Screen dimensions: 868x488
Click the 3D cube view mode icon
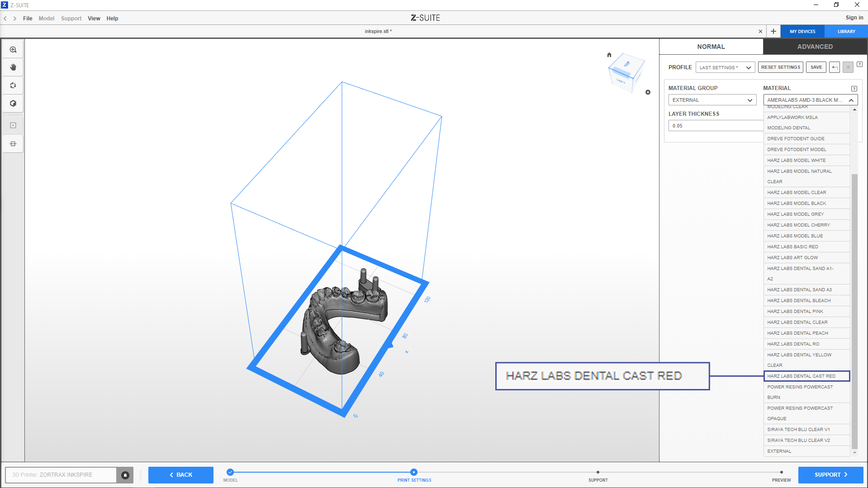(x=13, y=104)
